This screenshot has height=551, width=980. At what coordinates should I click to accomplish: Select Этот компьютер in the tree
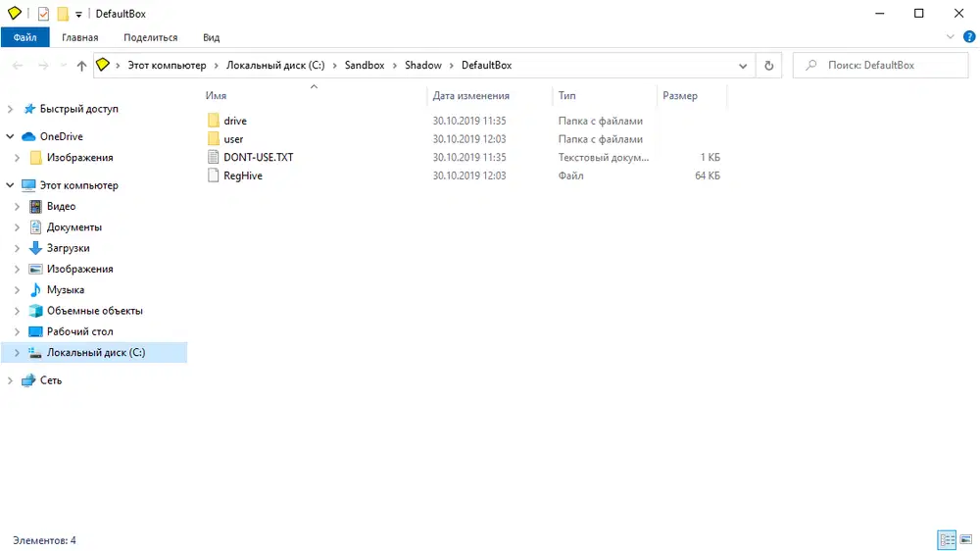[x=78, y=185]
